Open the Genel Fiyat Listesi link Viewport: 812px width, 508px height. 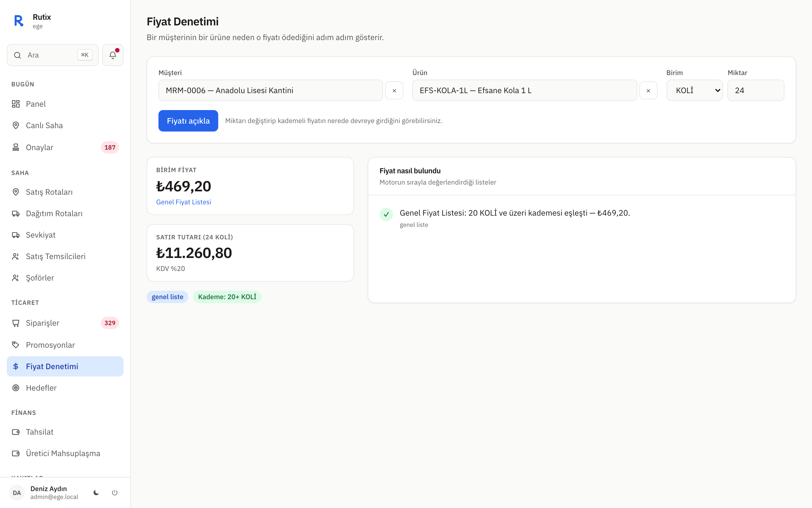coord(184,202)
